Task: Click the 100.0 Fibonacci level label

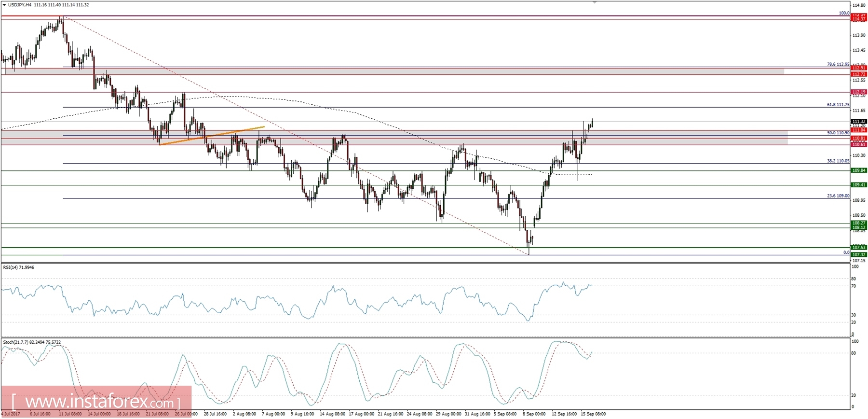Action: pyautogui.click(x=844, y=14)
